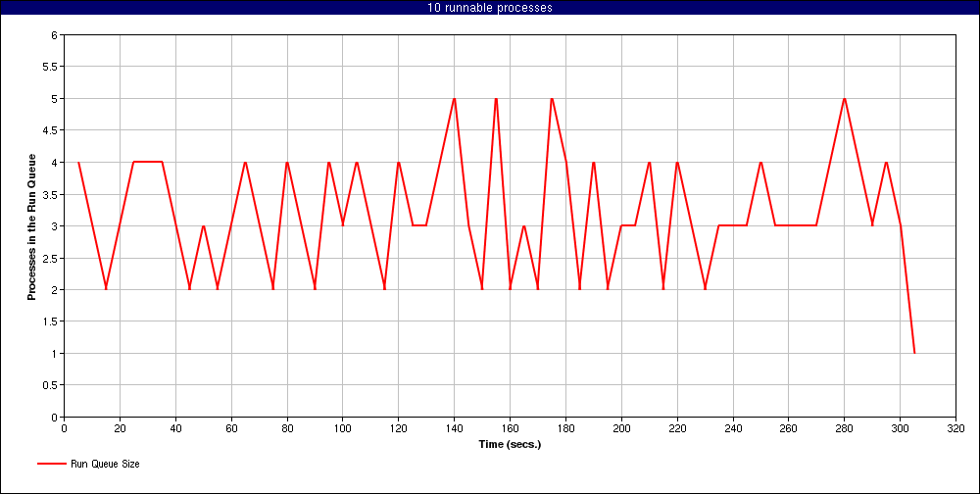Click the red legend line swatch

[51, 464]
